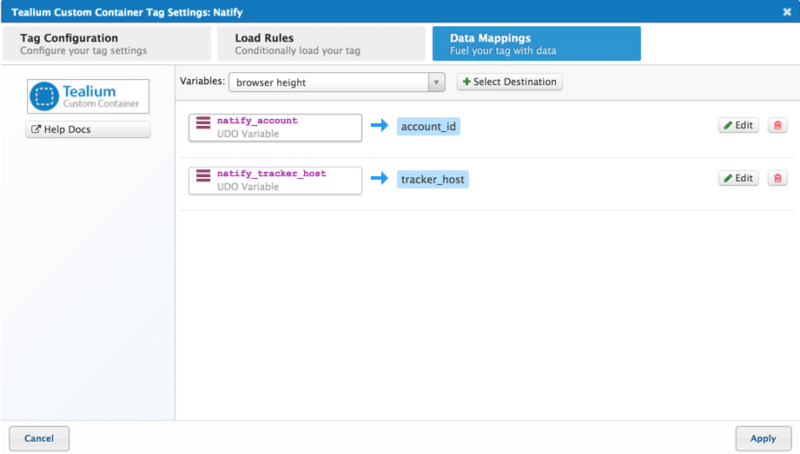Delete the natify_tracker_host mapping with trash icon
The width and height of the screenshot is (800, 454).
[777, 178]
